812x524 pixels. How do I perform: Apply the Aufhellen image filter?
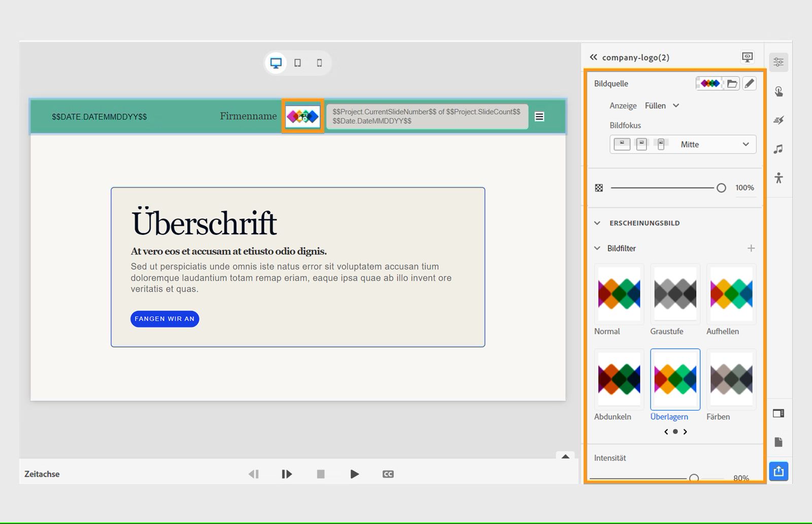(731, 294)
